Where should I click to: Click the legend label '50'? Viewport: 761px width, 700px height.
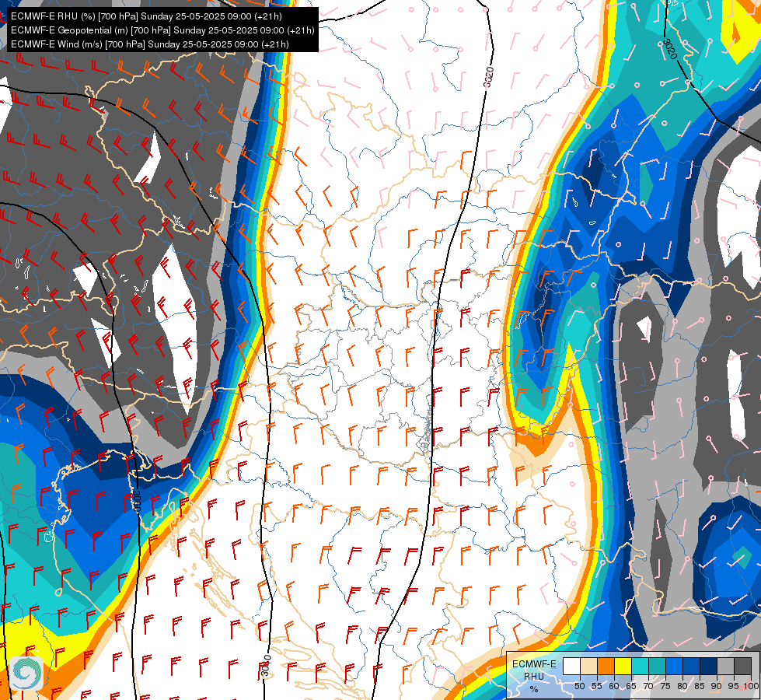[x=579, y=686]
